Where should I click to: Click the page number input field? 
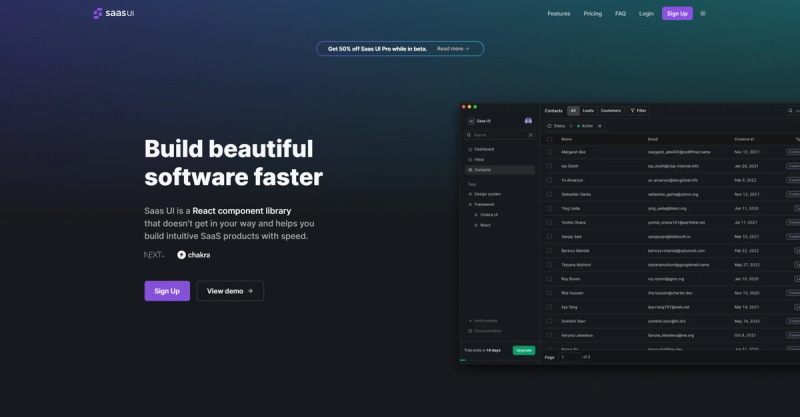[x=569, y=357]
